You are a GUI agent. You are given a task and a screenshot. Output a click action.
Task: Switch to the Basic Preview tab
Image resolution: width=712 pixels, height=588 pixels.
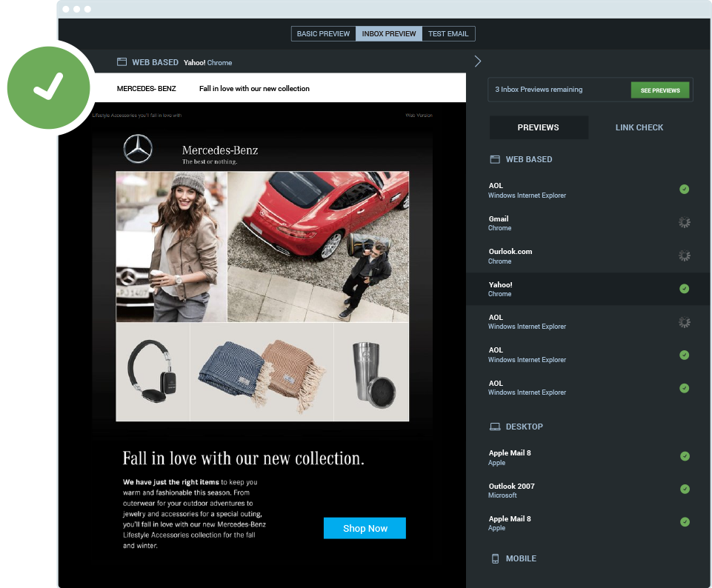[323, 33]
